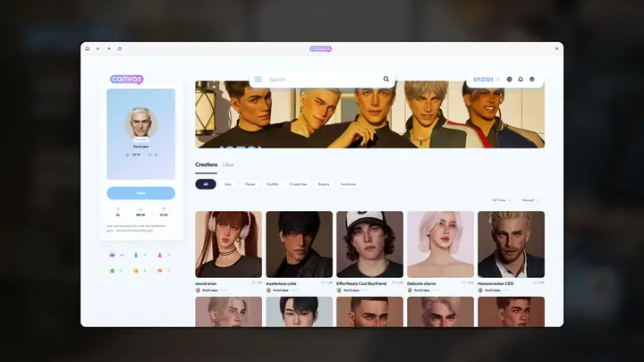Open the language globe icon
Image resolution: width=644 pixels, height=362 pixels.
coord(510,79)
